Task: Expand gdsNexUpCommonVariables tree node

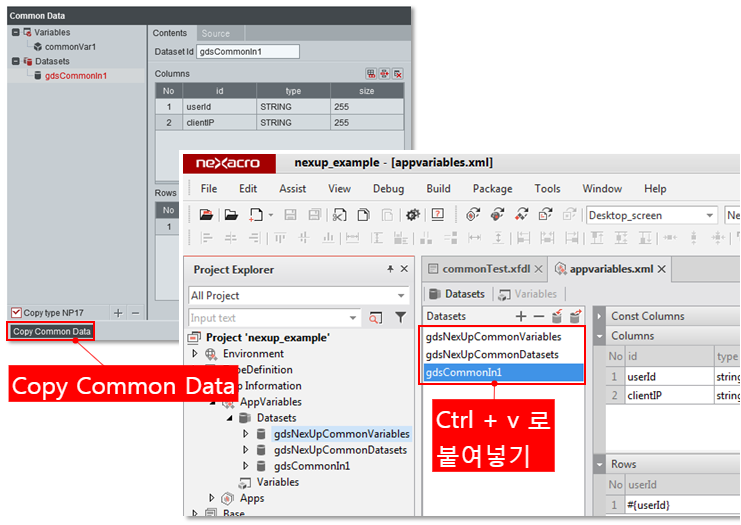Action: click(245, 434)
